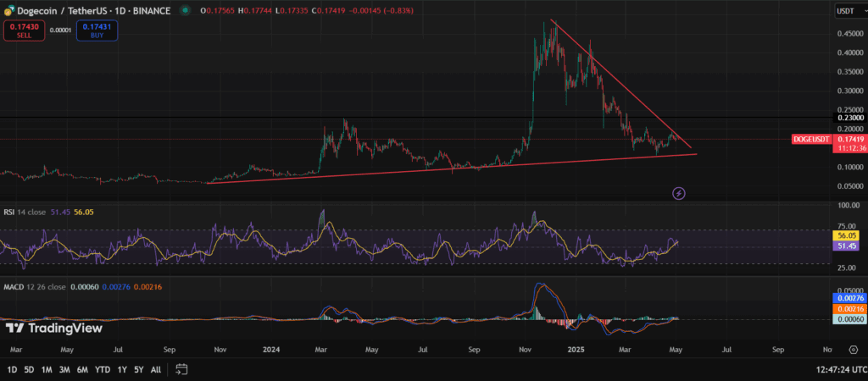Click the purple 51.45 RSI axis label
Viewport: 868px width, 381px height.
click(849, 245)
